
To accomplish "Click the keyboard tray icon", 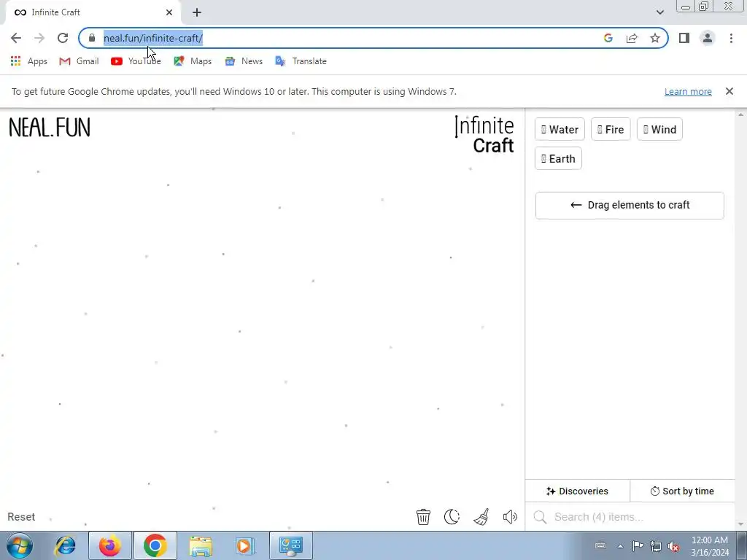I will coord(600,546).
